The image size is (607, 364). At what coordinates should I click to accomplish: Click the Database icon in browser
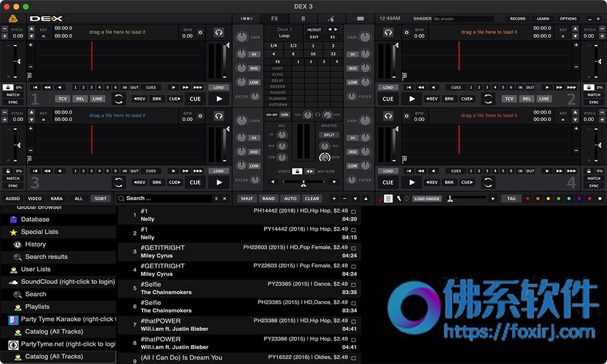coord(13,220)
